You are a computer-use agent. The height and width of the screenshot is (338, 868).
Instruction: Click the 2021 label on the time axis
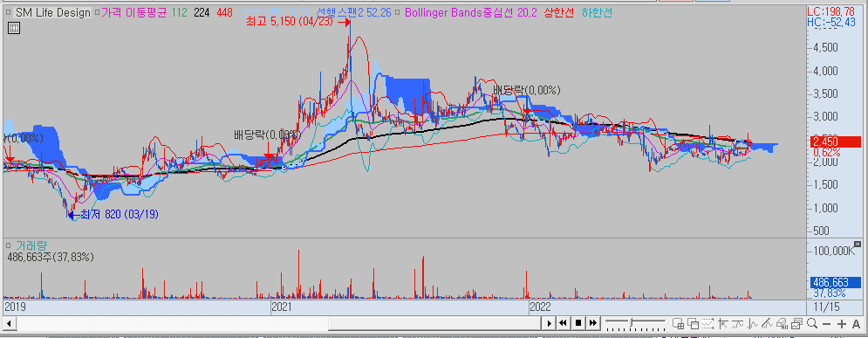(x=282, y=307)
